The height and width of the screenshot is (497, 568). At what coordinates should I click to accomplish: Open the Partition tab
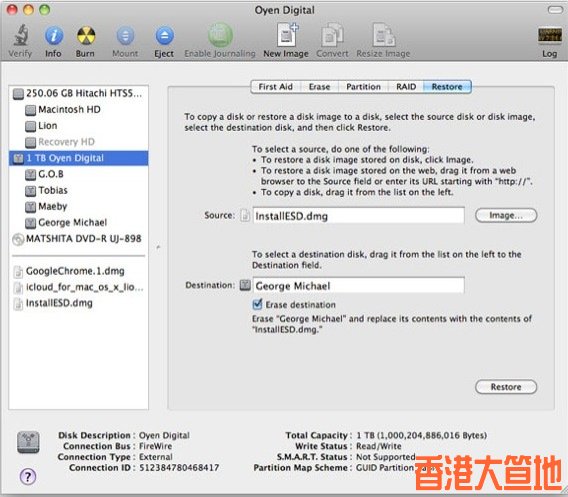pos(363,87)
